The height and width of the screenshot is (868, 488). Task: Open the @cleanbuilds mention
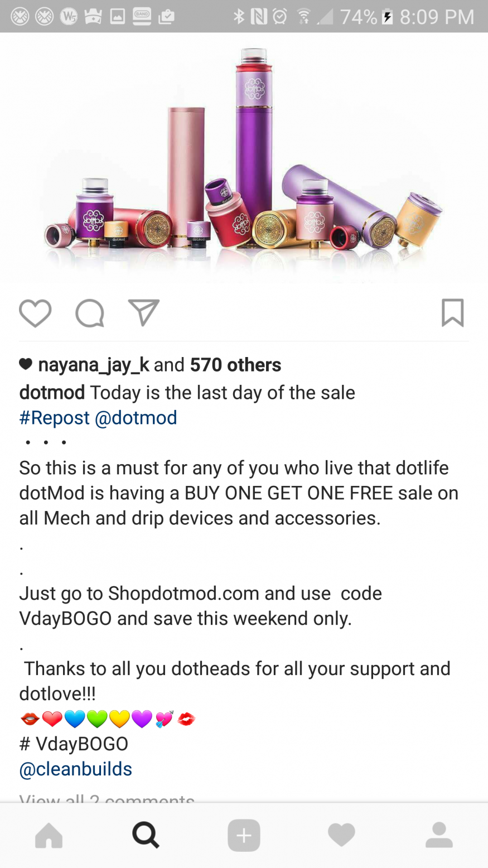(75, 769)
